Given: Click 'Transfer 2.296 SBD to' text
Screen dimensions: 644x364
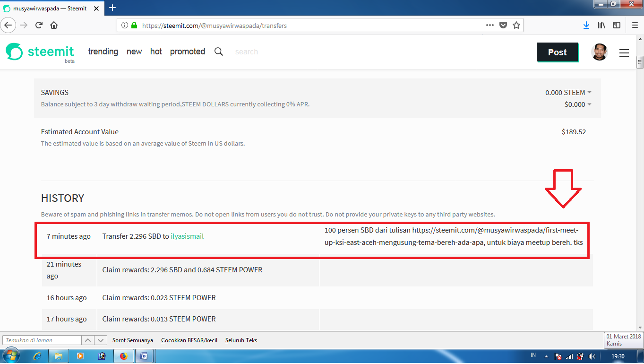Looking at the screenshot, I should (x=136, y=236).
